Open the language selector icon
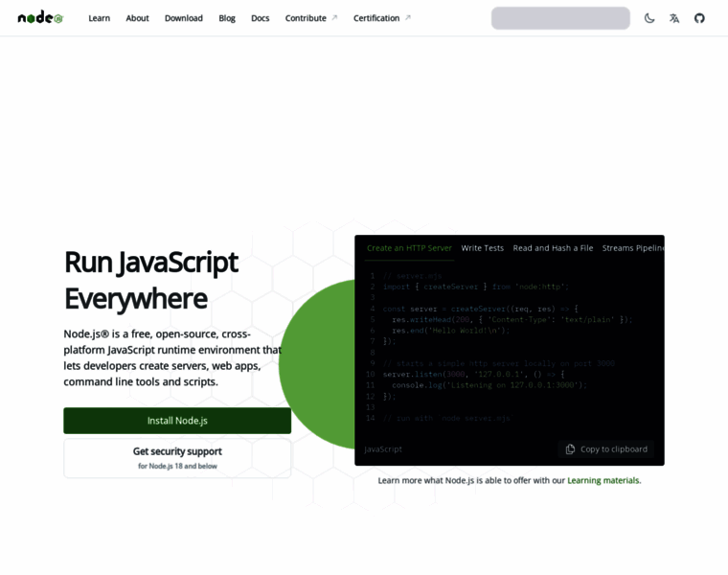728x575 pixels. 674,18
